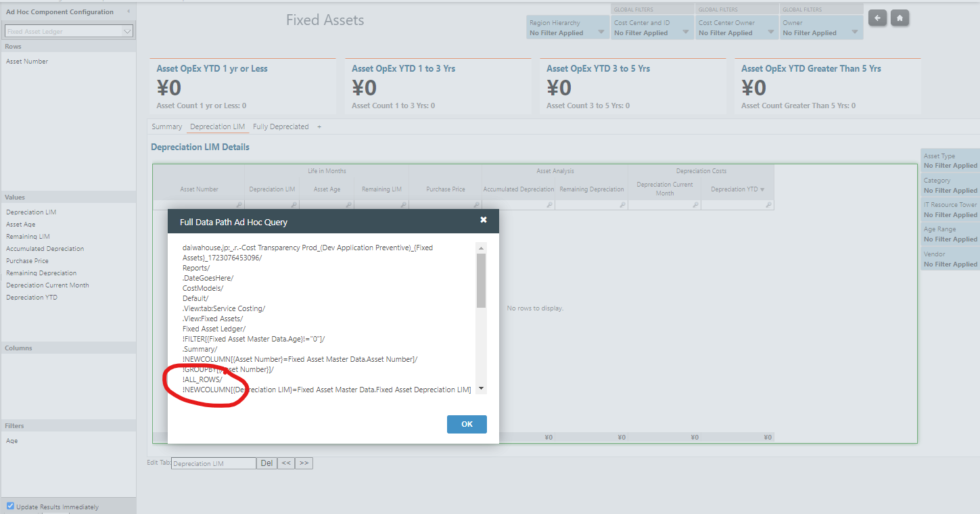The height and width of the screenshot is (514, 980).
Task: Open the Asset Type side filter
Action: pos(950,161)
